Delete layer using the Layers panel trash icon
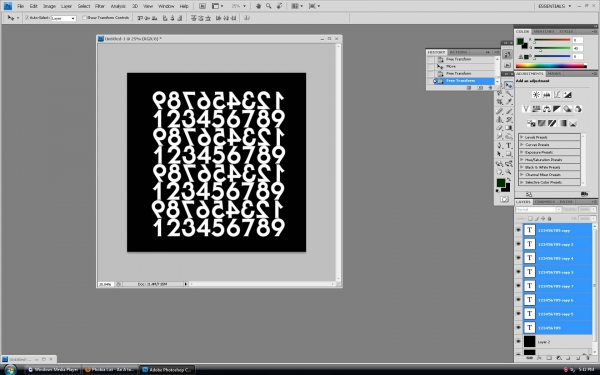 pos(588,358)
